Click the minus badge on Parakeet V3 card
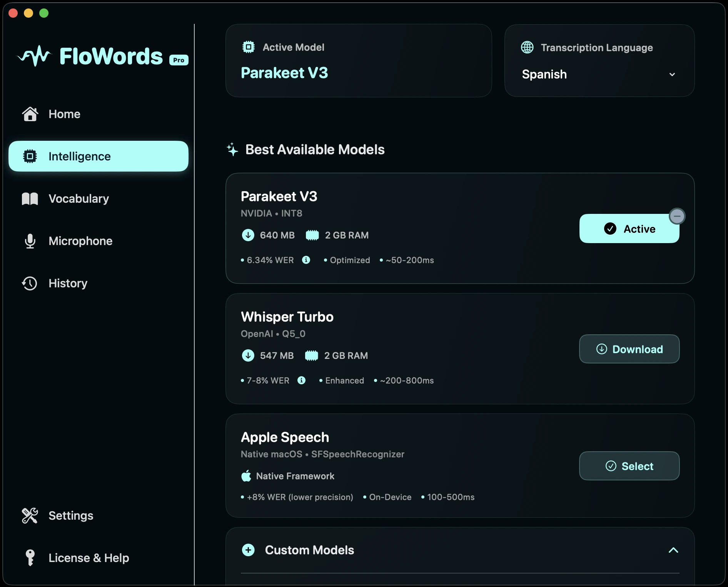The image size is (728, 587). click(x=677, y=216)
